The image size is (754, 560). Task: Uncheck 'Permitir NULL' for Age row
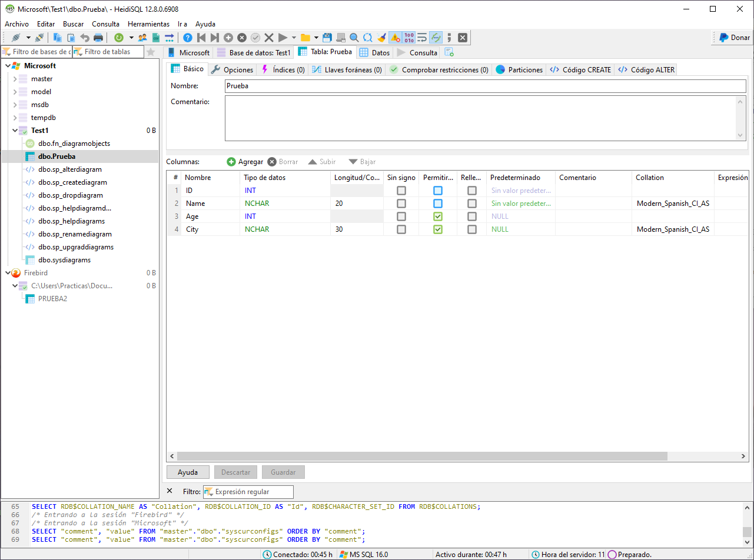pyautogui.click(x=438, y=216)
